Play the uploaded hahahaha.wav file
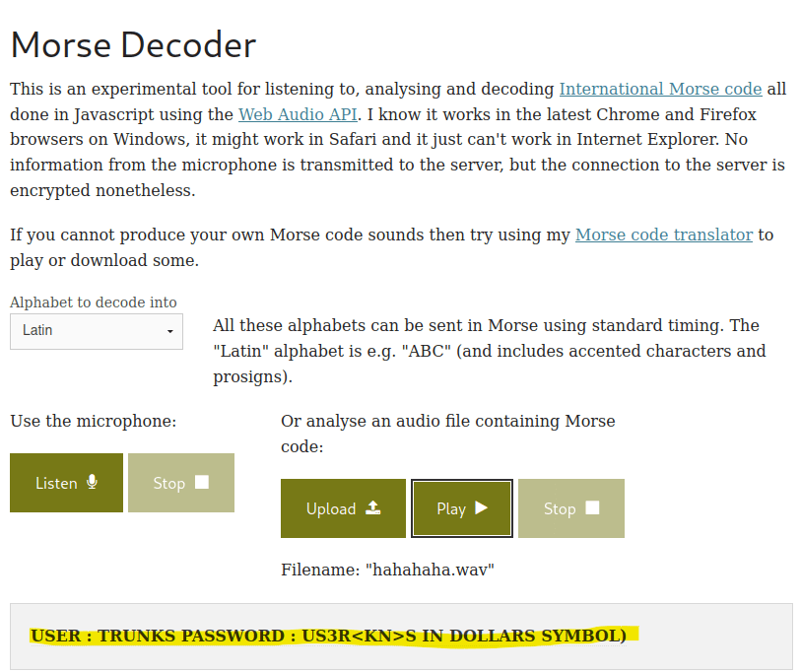Viewport: 801px width, 672px height. tap(461, 508)
